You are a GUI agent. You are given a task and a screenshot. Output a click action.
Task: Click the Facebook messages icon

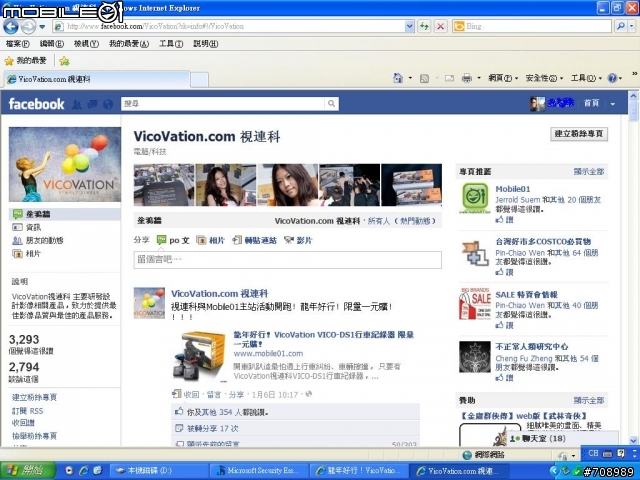coord(93,104)
